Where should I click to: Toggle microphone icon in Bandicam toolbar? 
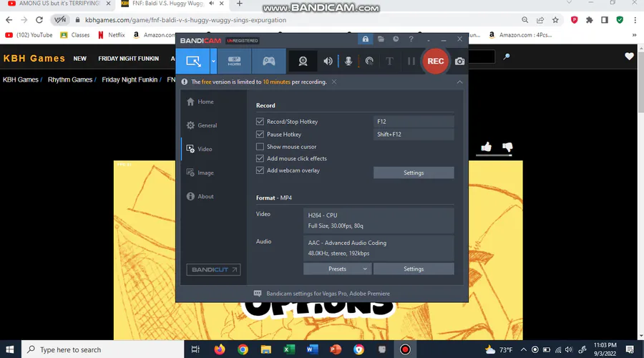348,62
